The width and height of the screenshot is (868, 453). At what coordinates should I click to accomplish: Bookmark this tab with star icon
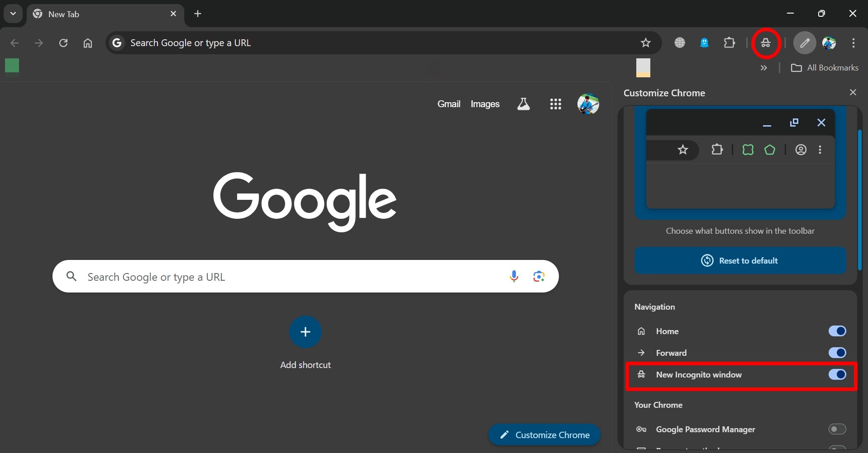645,43
